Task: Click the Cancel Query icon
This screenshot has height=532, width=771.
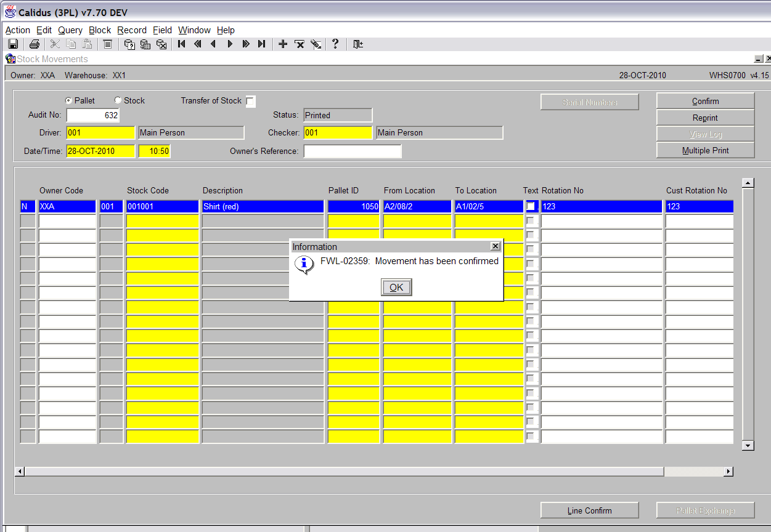Action: pos(161,44)
